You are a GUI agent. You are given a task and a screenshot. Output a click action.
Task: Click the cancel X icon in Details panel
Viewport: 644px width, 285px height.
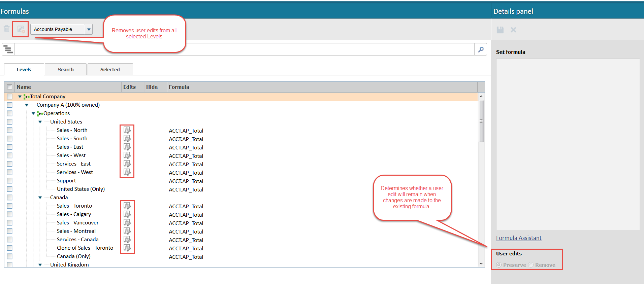point(513,30)
